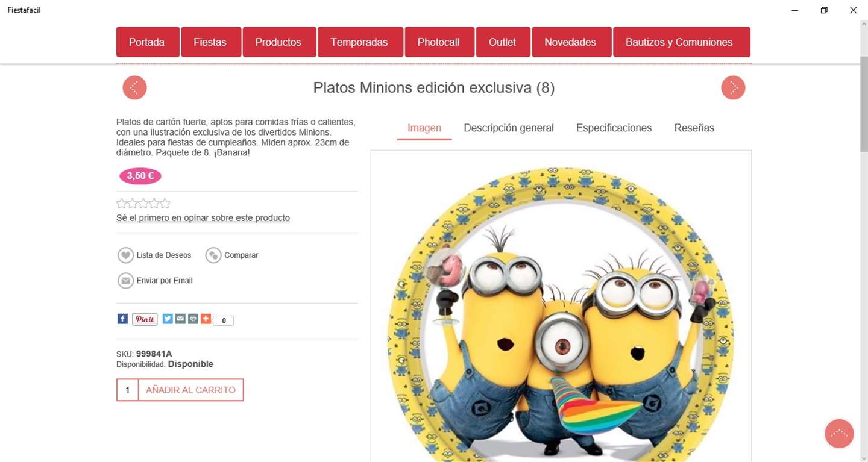Switch to the Descripción general tab
The height and width of the screenshot is (462, 868).
[x=509, y=128]
